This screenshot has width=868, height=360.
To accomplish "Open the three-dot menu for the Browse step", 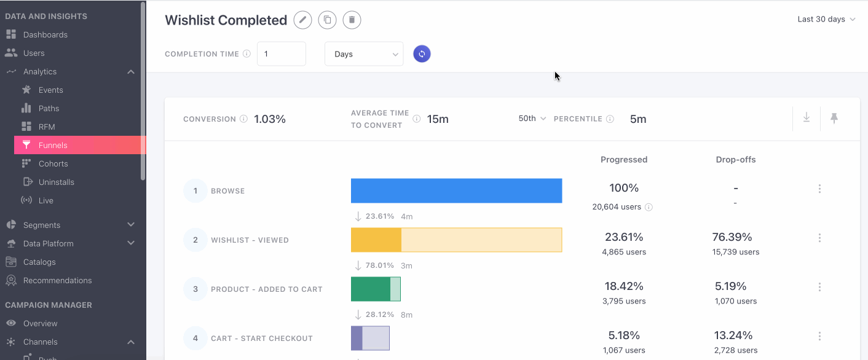I will [x=819, y=189].
